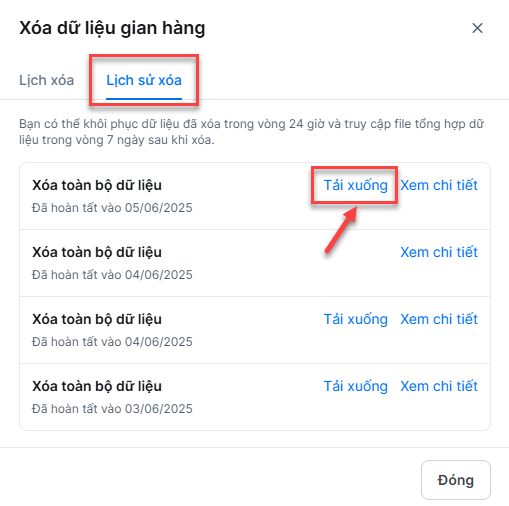Open Xem chi tiết for entry without download link

[x=439, y=252]
